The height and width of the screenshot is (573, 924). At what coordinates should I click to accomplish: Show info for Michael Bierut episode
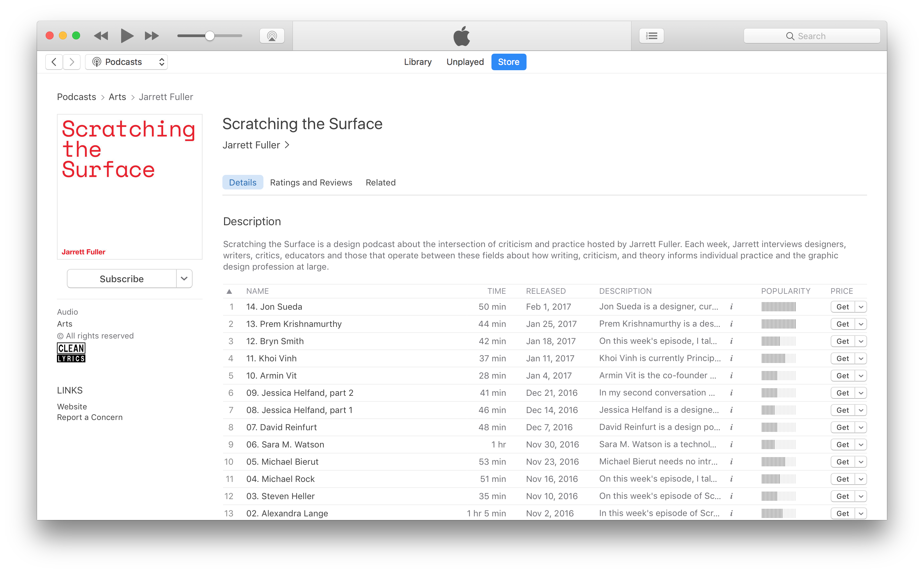pos(732,462)
